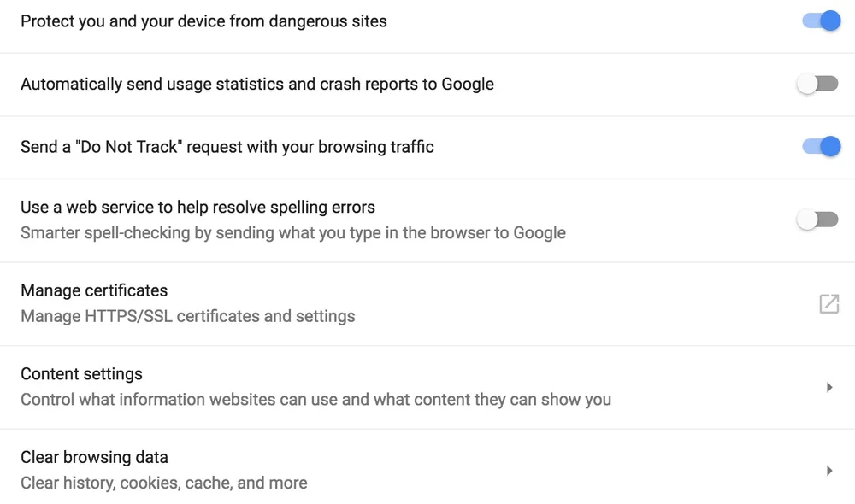The height and width of the screenshot is (504, 855).
Task: Click the Clear browsing data arrow
Action: pos(829,470)
